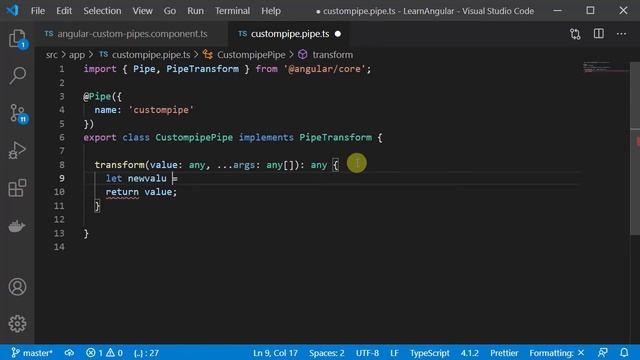Click the src breadcrumb
The height and width of the screenshot is (360, 640).
click(x=51, y=55)
